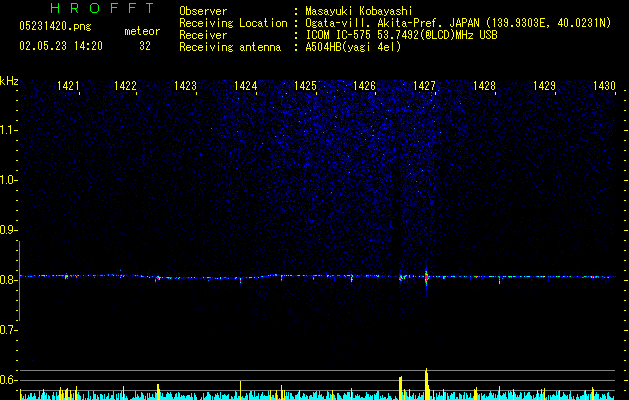The height and width of the screenshot is (400, 629).
Task: Click the 1423 time axis label
Action: pos(185,86)
